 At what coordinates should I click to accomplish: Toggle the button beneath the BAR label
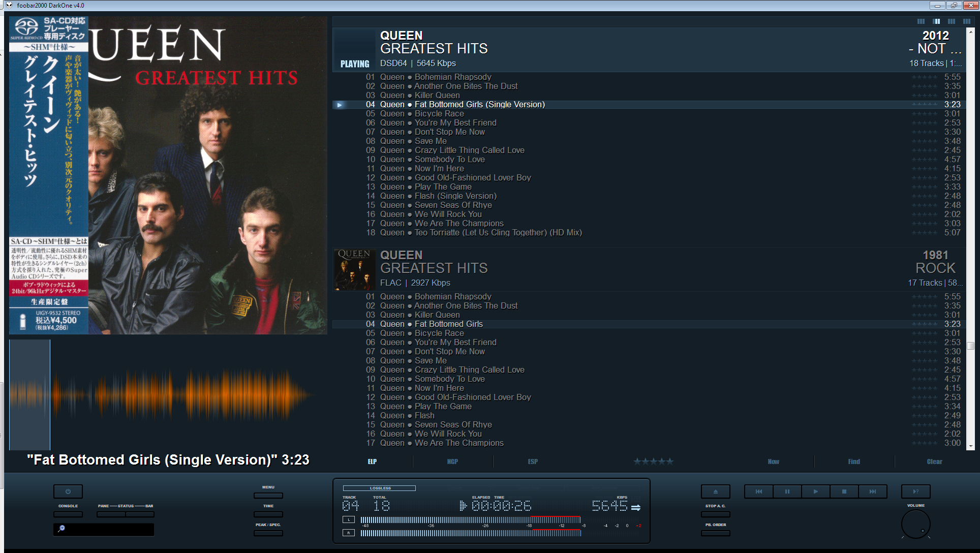tap(140, 514)
